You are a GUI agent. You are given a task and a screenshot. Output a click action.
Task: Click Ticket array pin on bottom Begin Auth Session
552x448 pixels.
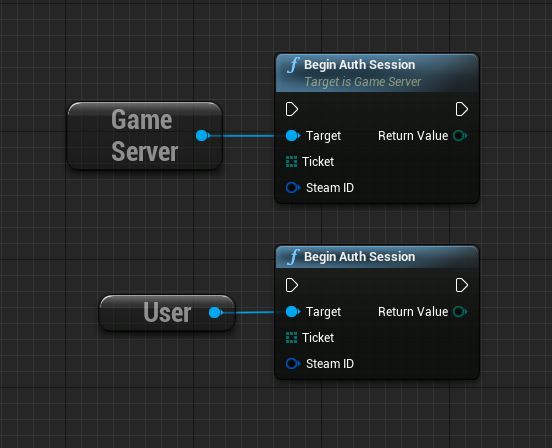(291, 337)
